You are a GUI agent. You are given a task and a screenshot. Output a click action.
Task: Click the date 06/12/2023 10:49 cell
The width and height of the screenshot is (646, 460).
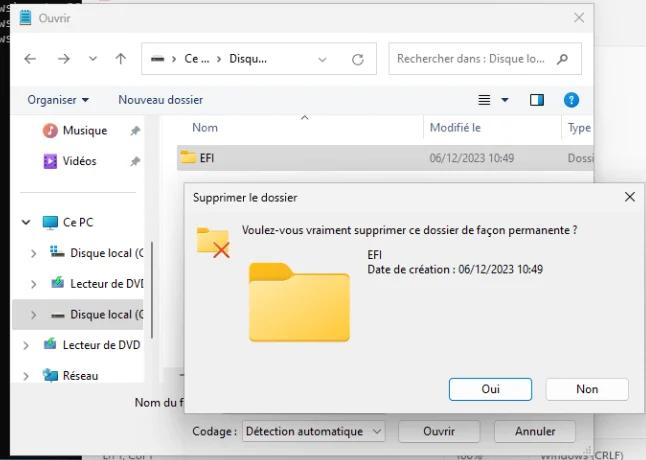(472, 158)
